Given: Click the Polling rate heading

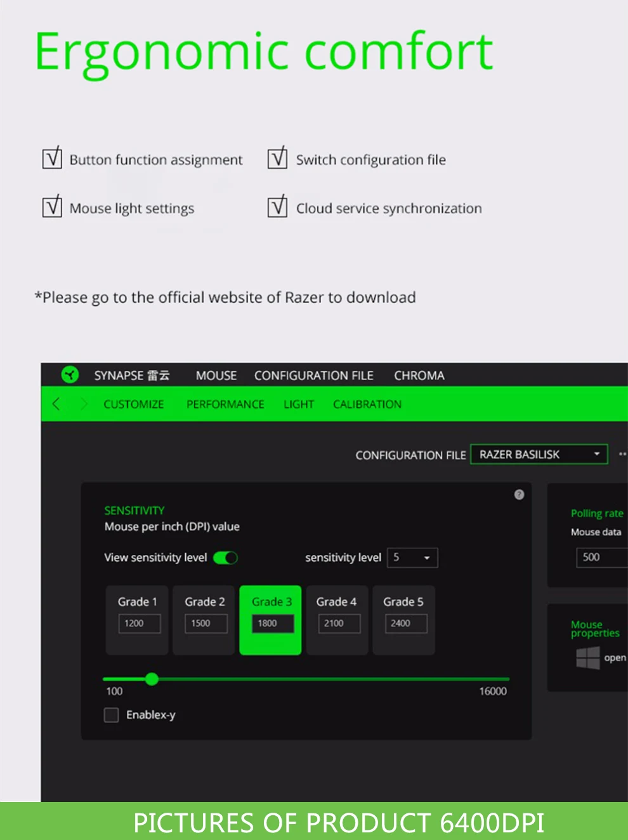Looking at the screenshot, I should coord(597,513).
